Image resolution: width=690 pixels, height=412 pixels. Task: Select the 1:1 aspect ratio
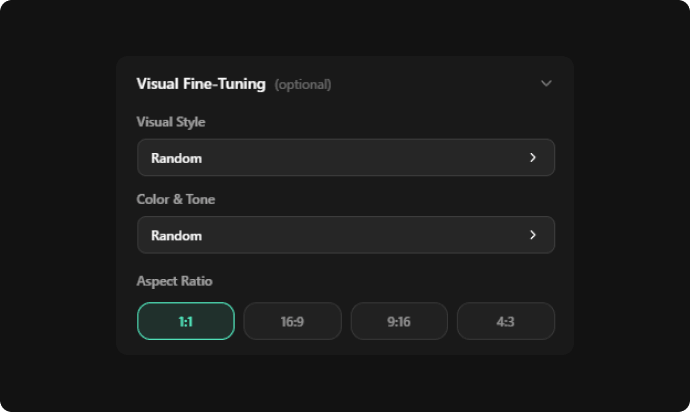click(x=186, y=321)
